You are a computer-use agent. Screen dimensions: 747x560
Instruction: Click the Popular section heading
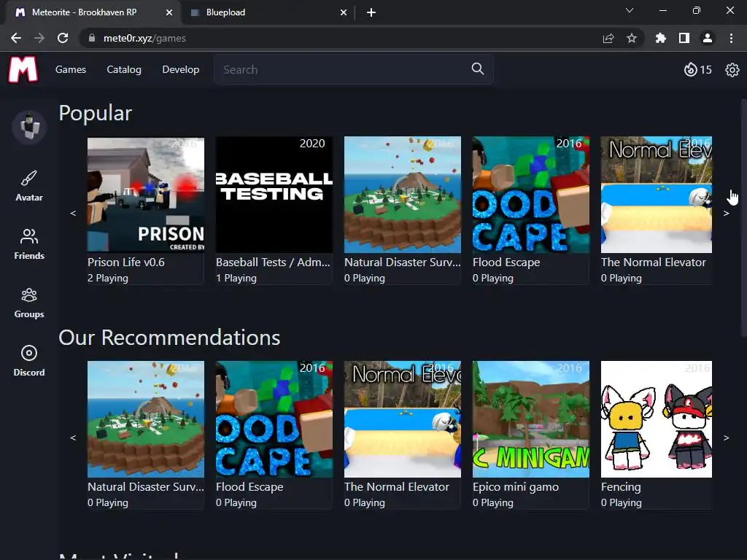96,114
